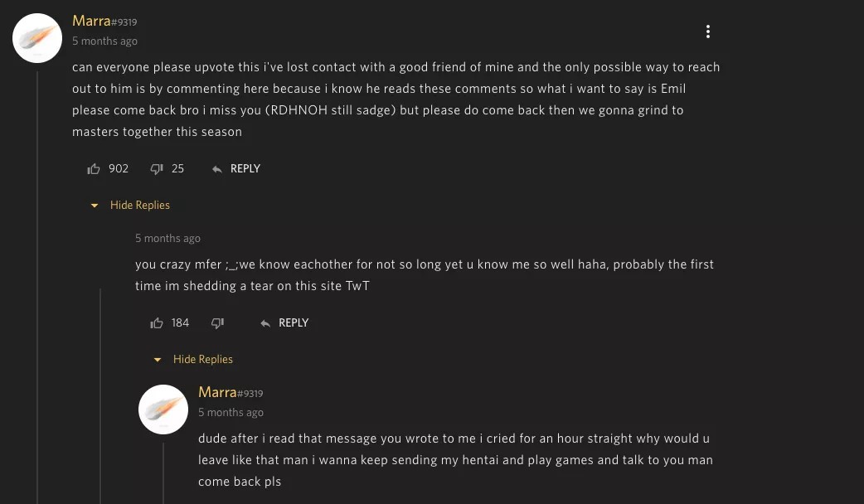Screen dimensions: 864x504
Task: Collapse replies under the 184-like reply
Action: click(202, 360)
